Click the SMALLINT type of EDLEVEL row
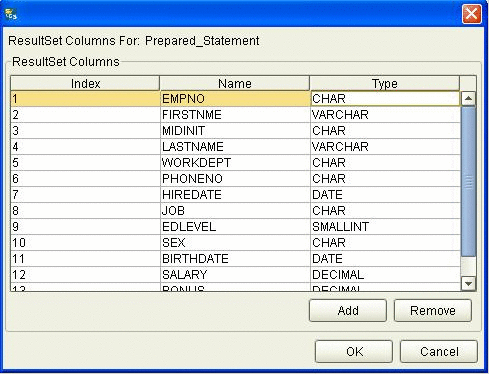This screenshot has height=374, width=489. pyautogui.click(x=385, y=227)
